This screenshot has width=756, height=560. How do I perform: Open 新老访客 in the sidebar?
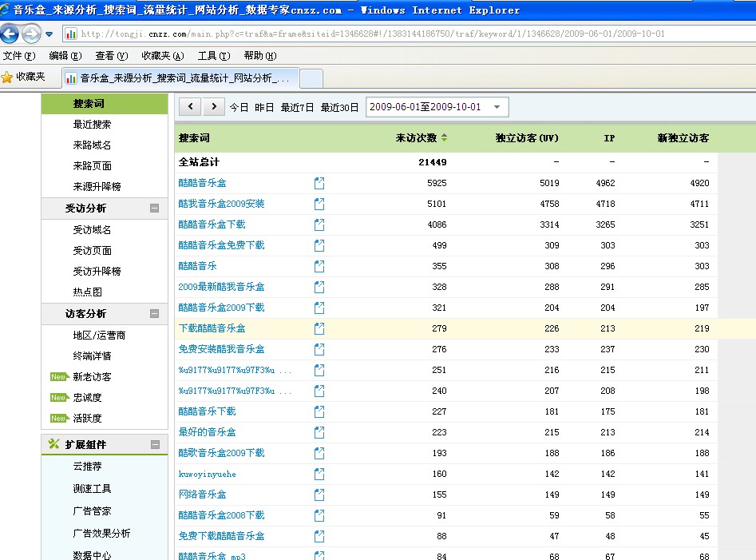(x=92, y=377)
